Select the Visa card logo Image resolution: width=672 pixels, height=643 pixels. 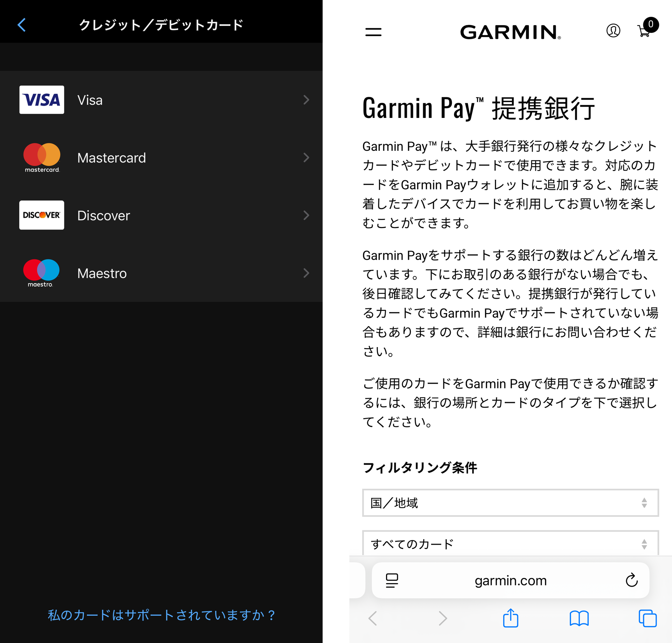(42, 100)
